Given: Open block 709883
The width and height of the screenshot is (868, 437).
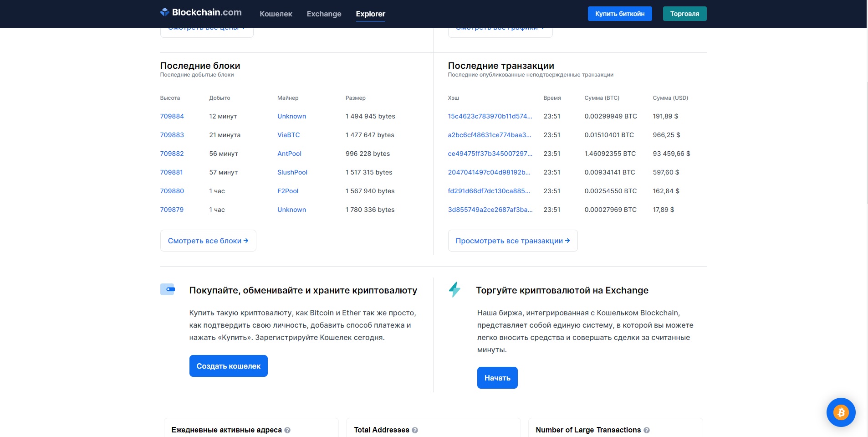Looking at the screenshot, I should tap(172, 135).
